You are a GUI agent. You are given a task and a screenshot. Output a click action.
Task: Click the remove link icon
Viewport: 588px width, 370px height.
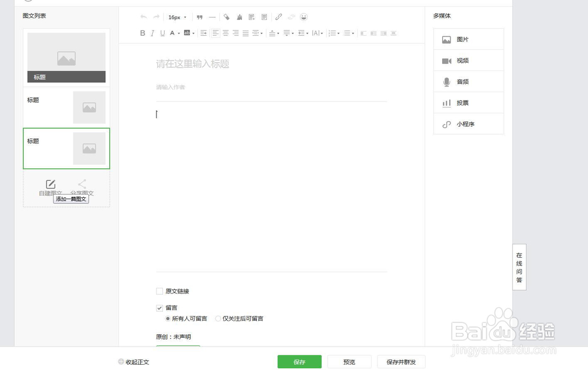point(292,17)
